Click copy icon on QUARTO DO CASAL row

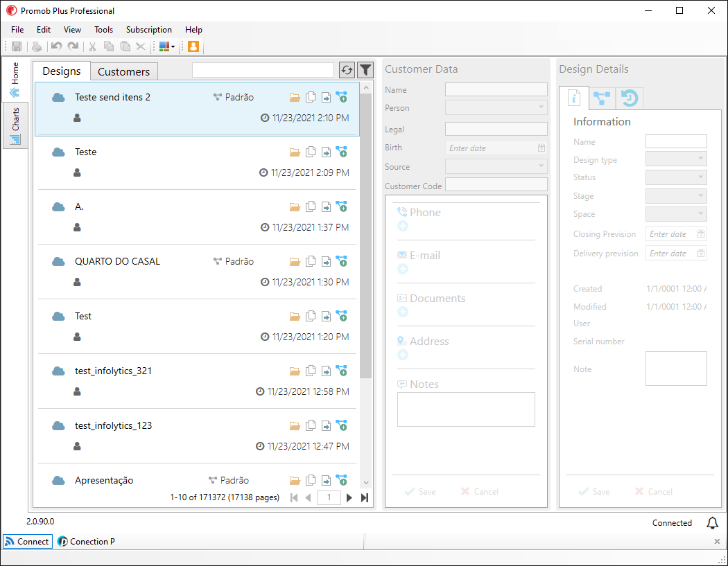click(x=311, y=261)
